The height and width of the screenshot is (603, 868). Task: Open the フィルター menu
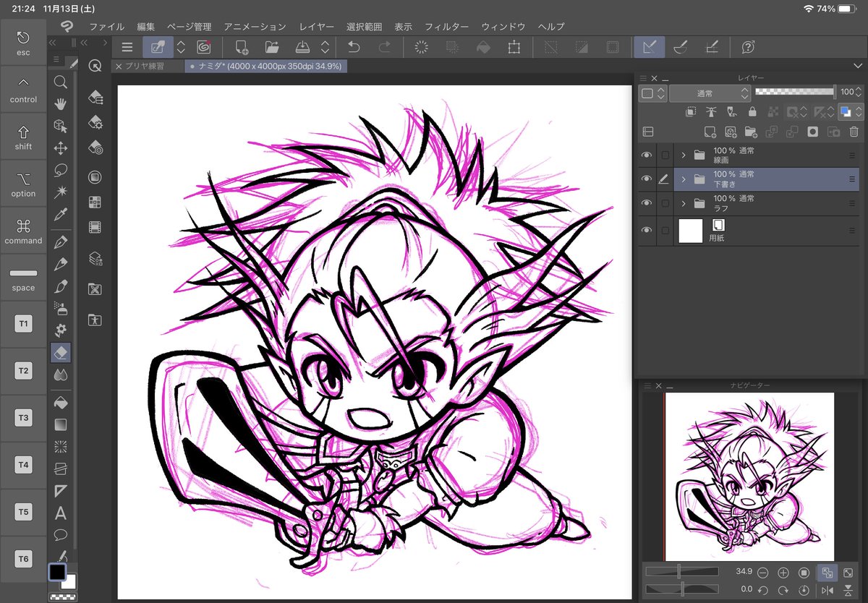pyautogui.click(x=446, y=27)
